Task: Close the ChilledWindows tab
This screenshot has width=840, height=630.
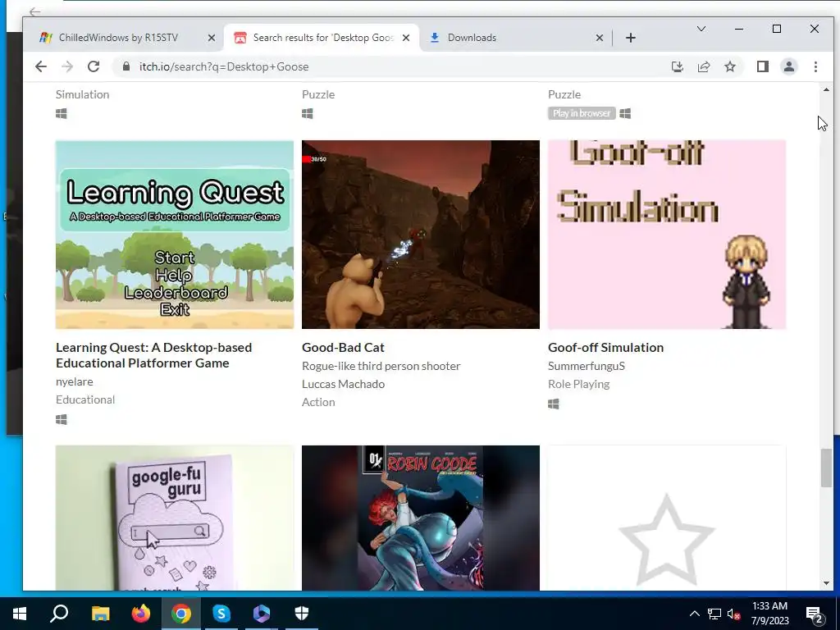Action: [x=211, y=38]
